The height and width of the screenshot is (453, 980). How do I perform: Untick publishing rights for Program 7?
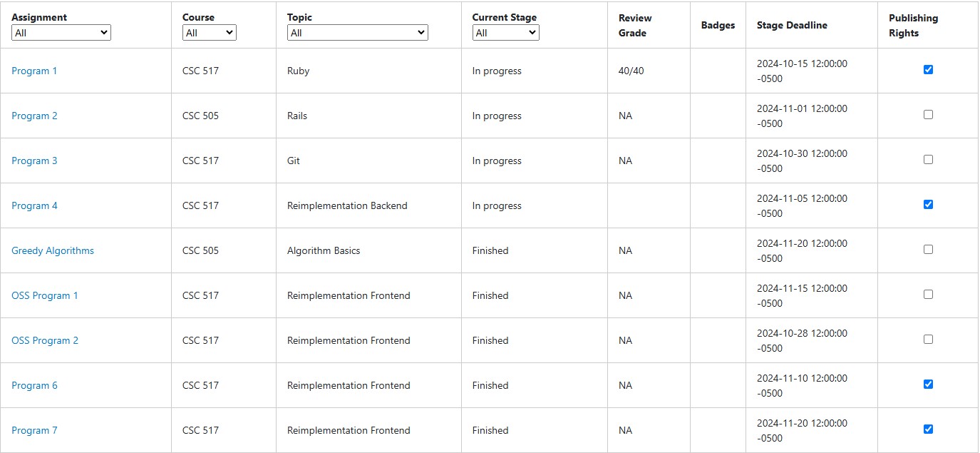point(928,429)
